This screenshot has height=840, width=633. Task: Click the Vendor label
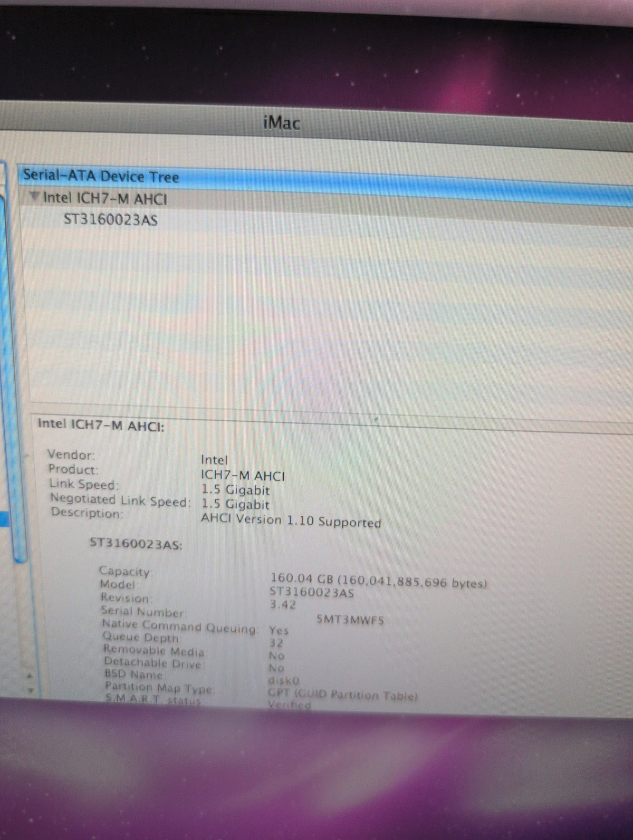click(72, 455)
